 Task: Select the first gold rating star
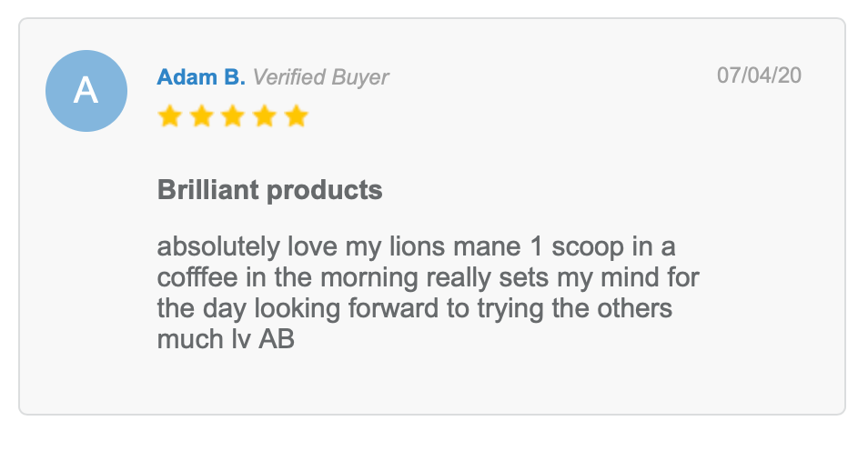(169, 116)
